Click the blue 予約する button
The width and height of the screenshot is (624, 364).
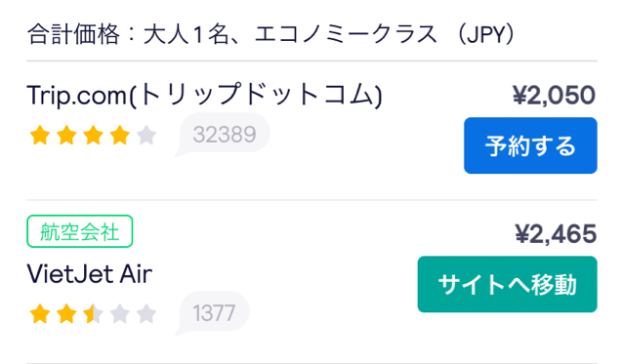click(530, 145)
